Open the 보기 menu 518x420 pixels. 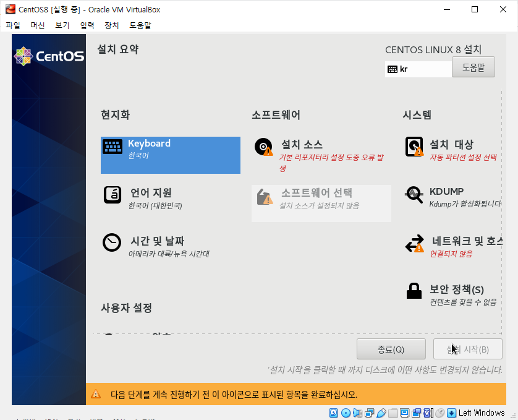tap(62, 25)
